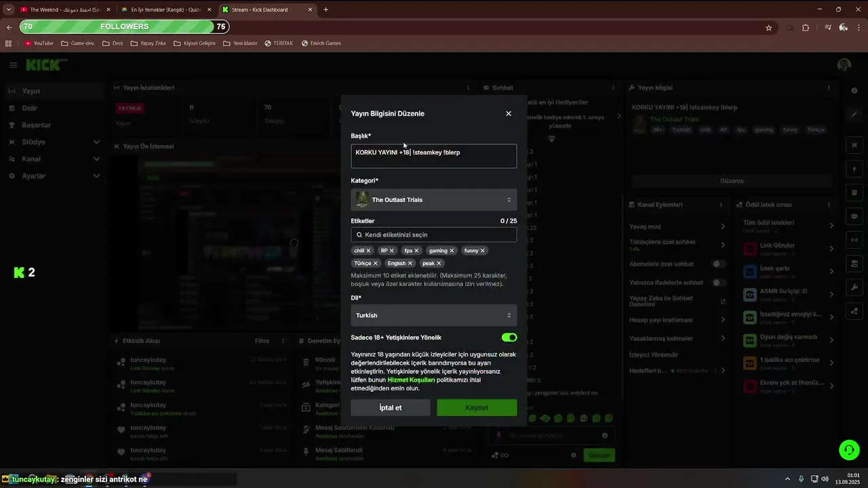The image size is (868, 488).
Task: Click the İptal et button
Action: click(391, 407)
